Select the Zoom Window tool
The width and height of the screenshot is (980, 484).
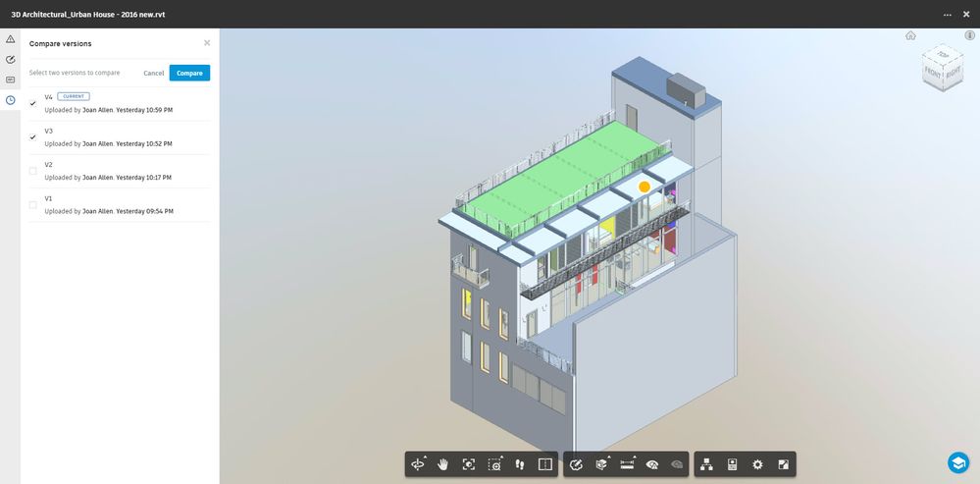pyautogui.click(x=494, y=464)
